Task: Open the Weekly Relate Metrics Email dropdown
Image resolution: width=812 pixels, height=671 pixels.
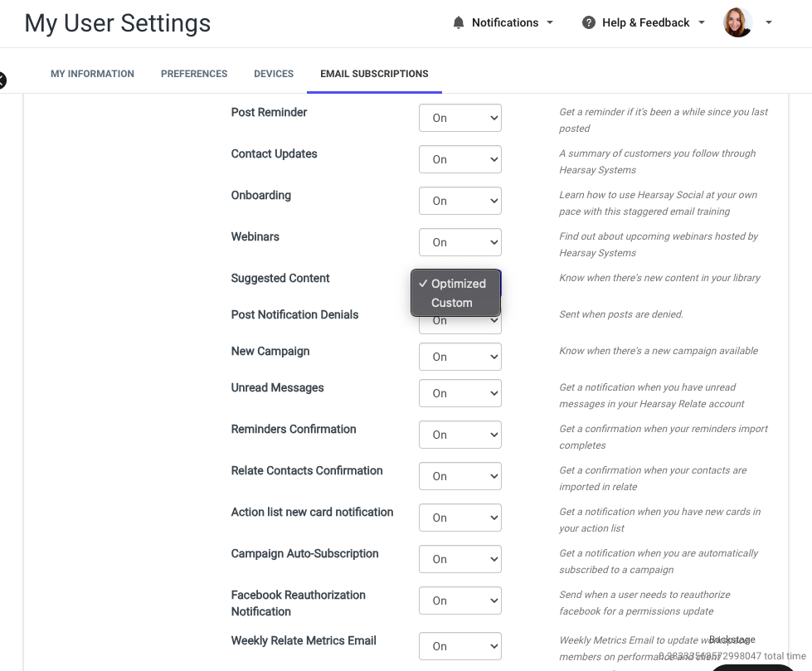Action: pyautogui.click(x=459, y=646)
